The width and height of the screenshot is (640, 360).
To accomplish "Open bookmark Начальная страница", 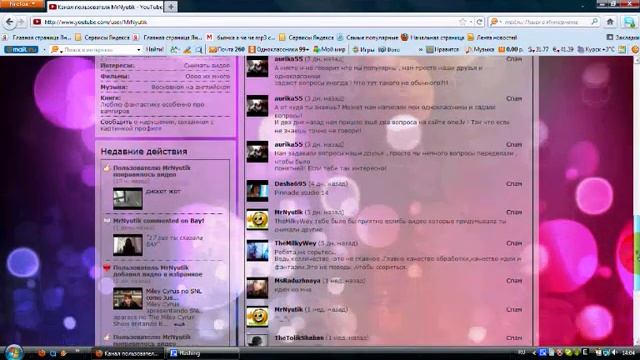I will [433, 37].
